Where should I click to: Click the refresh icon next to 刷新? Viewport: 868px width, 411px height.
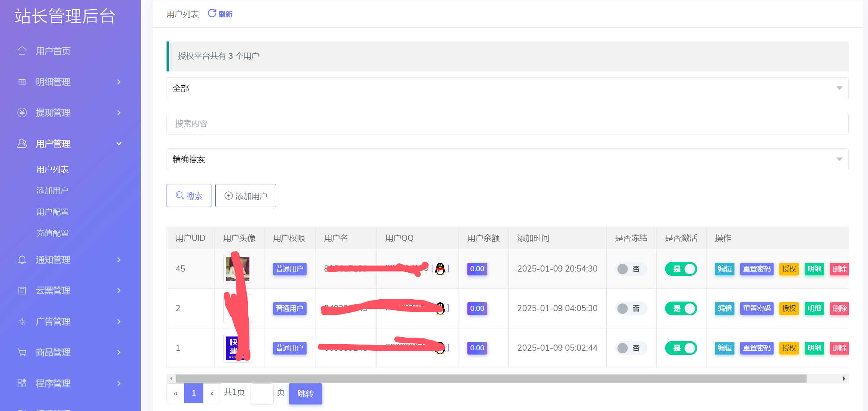(212, 13)
